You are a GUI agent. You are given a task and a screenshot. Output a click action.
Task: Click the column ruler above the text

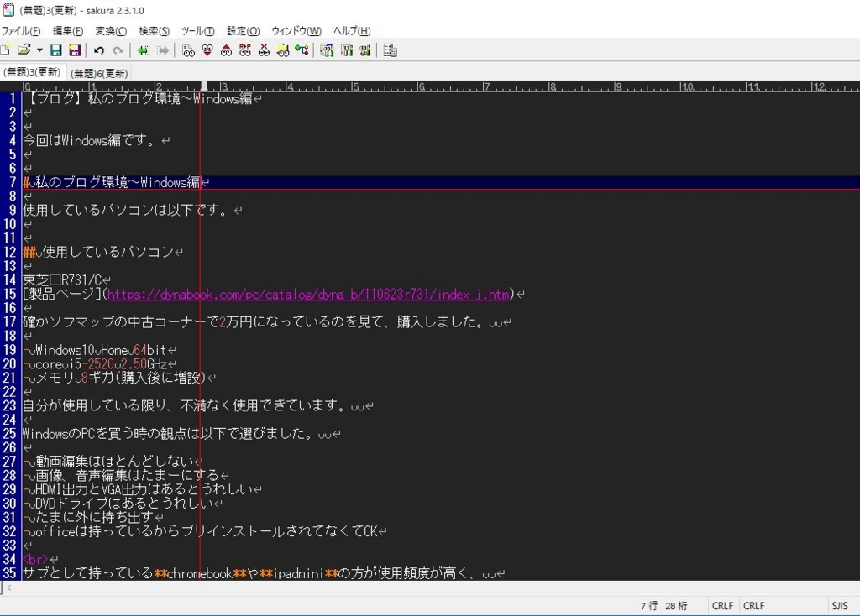coord(440,86)
